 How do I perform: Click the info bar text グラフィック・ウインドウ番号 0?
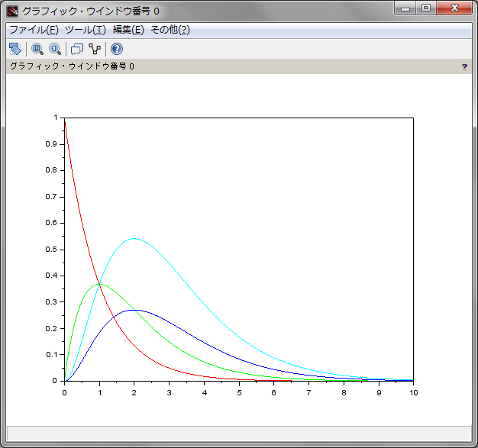[x=72, y=67]
